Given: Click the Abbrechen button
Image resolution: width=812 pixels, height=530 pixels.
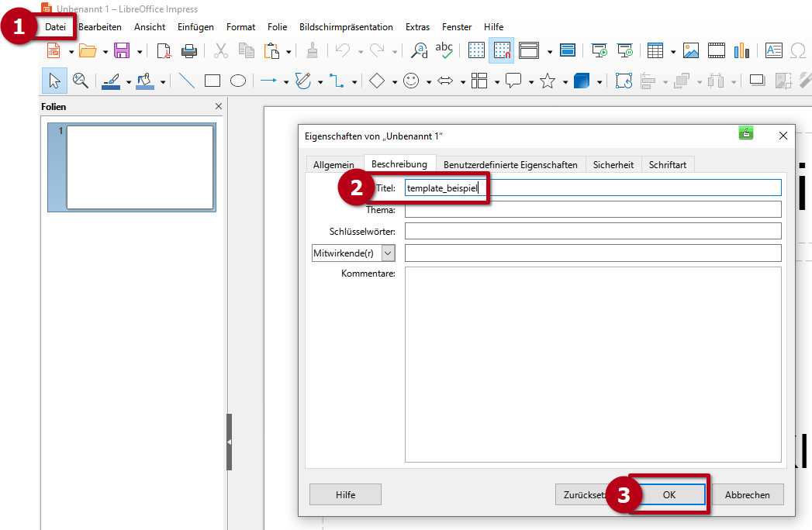Looking at the screenshot, I should pyautogui.click(x=748, y=495).
